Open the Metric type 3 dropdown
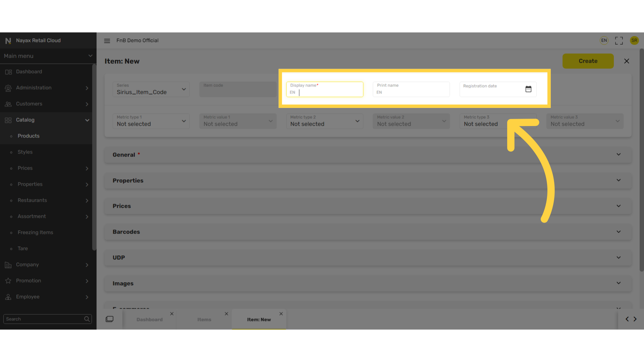This screenshot has height=362, width=644. pyautogui.click(x=498, y=121)
